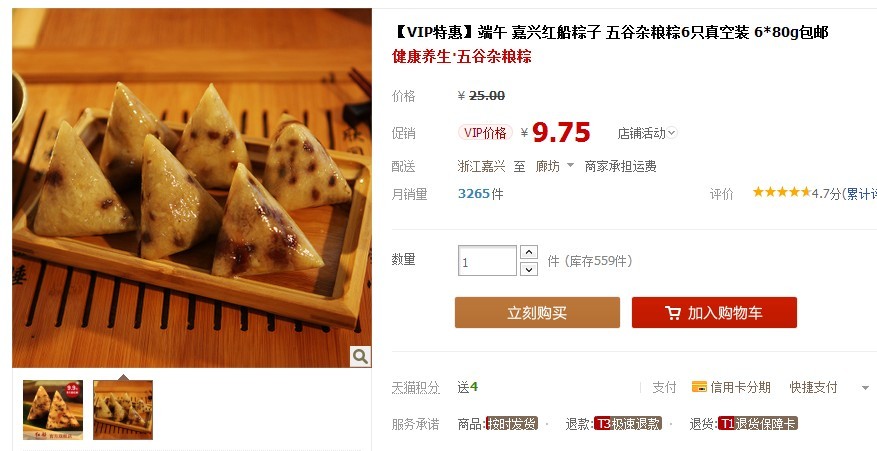Click the 立刻购买 button
This screenshot has height=451, width=877.
537,312
